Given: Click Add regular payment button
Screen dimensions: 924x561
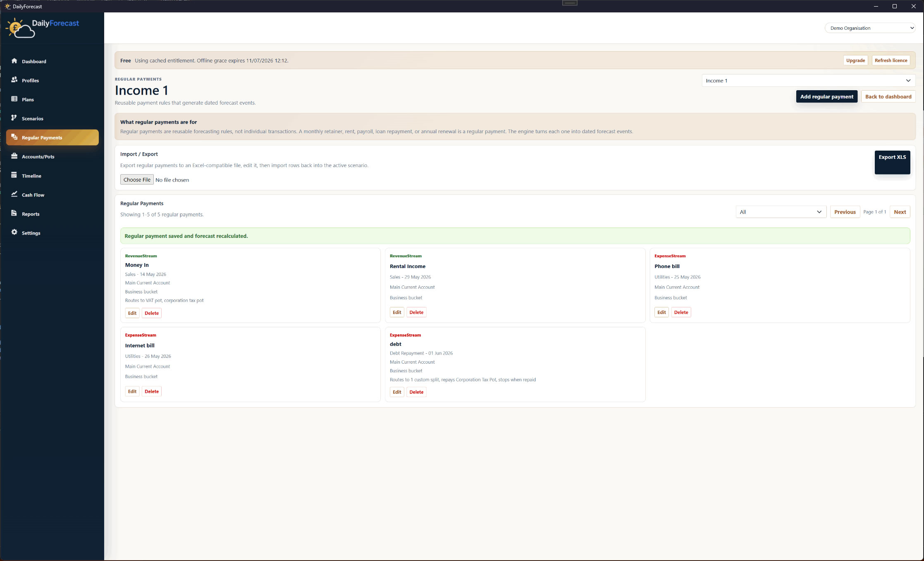Looking at the screenshot, I should (826, 96).
